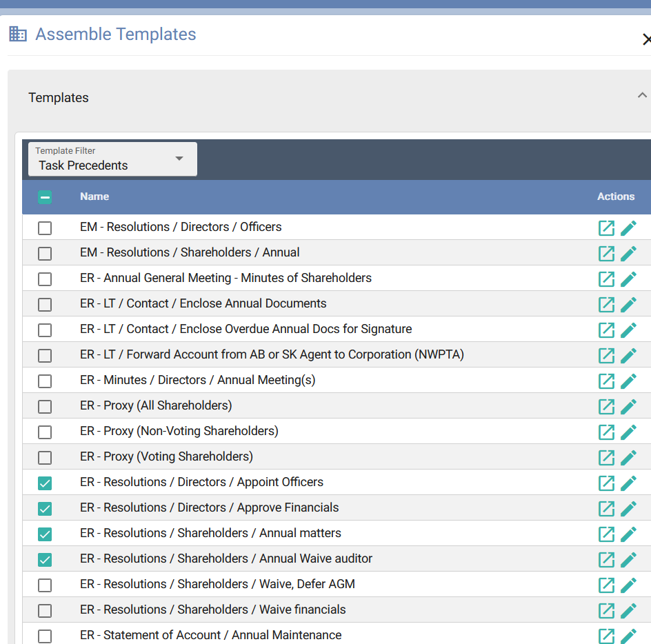Edit 'ER - Minutes / Directors / Annual Meeting(s)'
This screenshot has width=651, height=644.
point(628,381)
